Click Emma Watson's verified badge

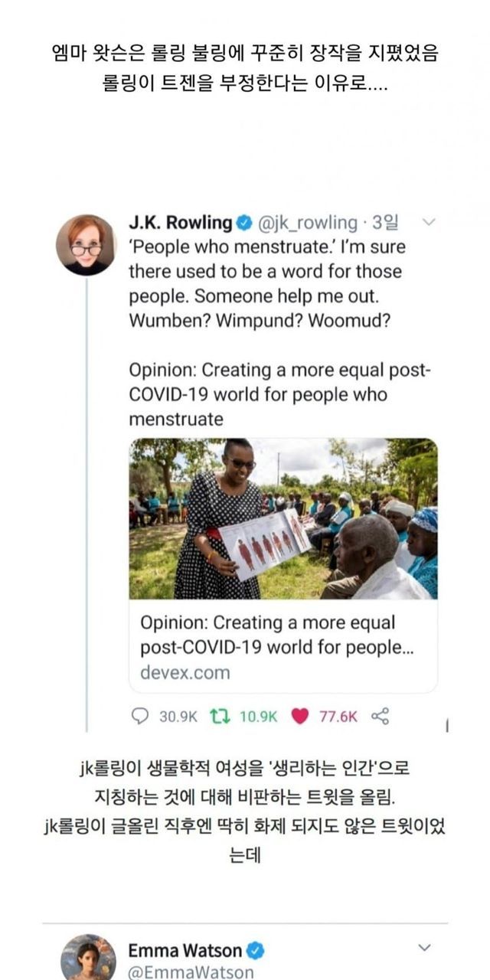[256, 951]
